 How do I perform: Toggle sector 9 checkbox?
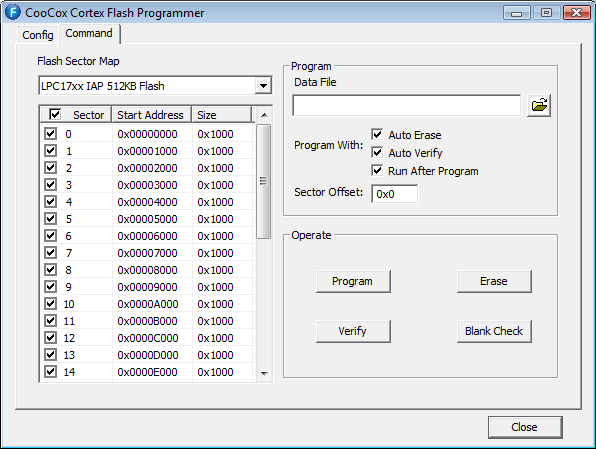50,287
